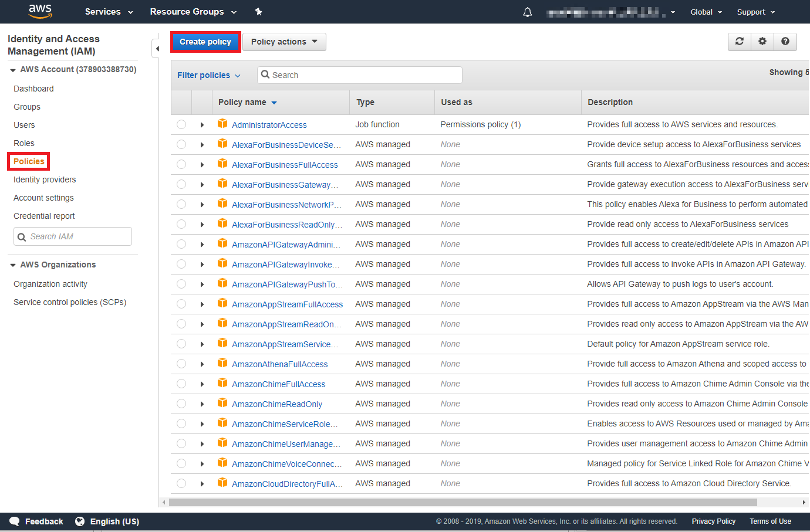810x532 pixels.
Task: Click the policy icon beside AmazonAthenaFullAccess
Action: coord(222,363)
